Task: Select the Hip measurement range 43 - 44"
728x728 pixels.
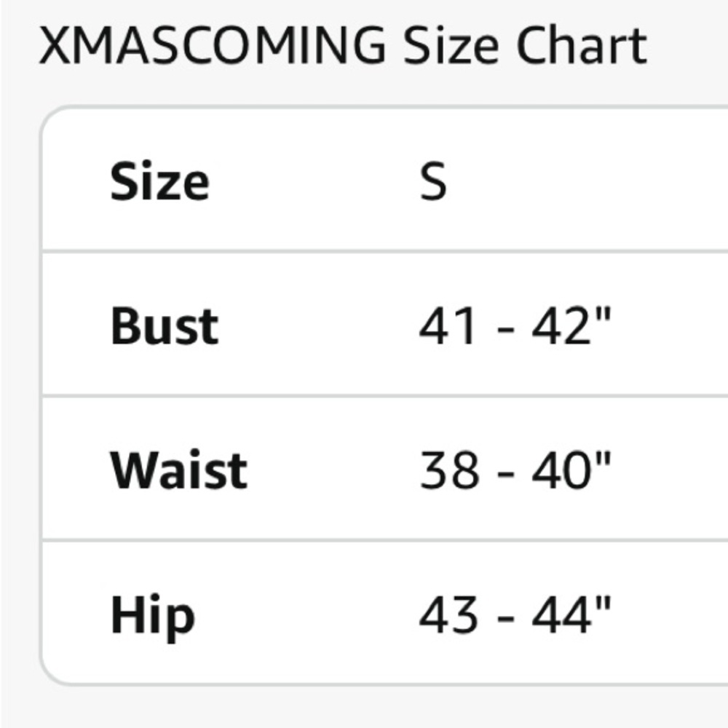Action: click(515, 616)
